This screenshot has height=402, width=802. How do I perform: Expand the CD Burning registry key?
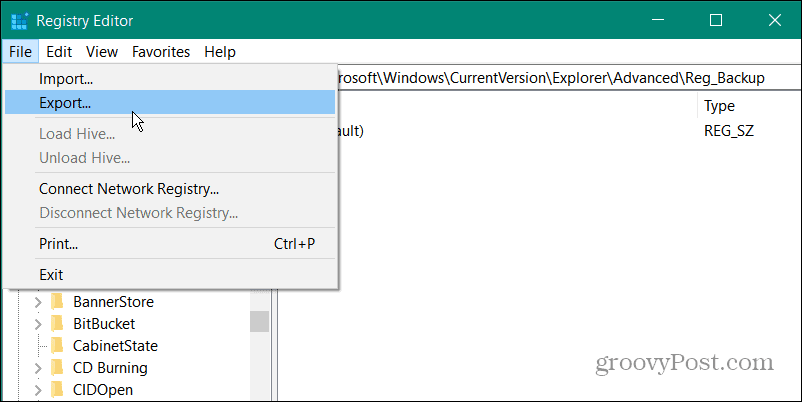click(x=38, y=368)
